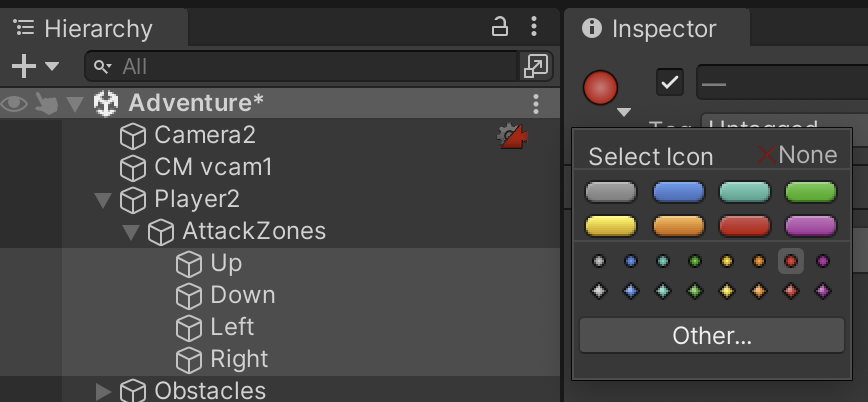Click the Hierarchy panel lock icon
Image resolution: width=868 pixels, height=402 pixels.
click(x=500, y=27)
